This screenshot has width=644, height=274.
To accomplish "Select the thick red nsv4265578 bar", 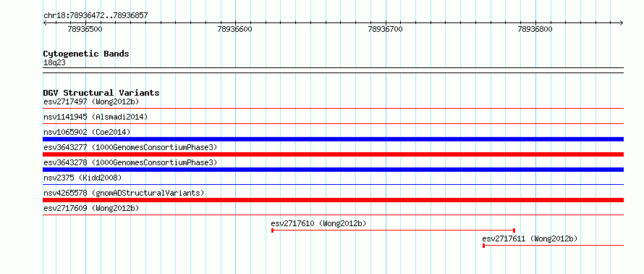I will pyautogui.click(x=334, y=200).
